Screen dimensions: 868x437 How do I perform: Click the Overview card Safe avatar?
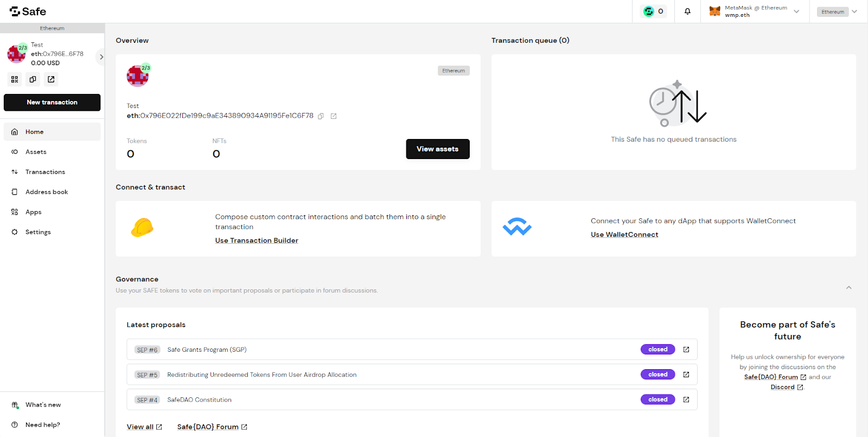coord(138,76)
